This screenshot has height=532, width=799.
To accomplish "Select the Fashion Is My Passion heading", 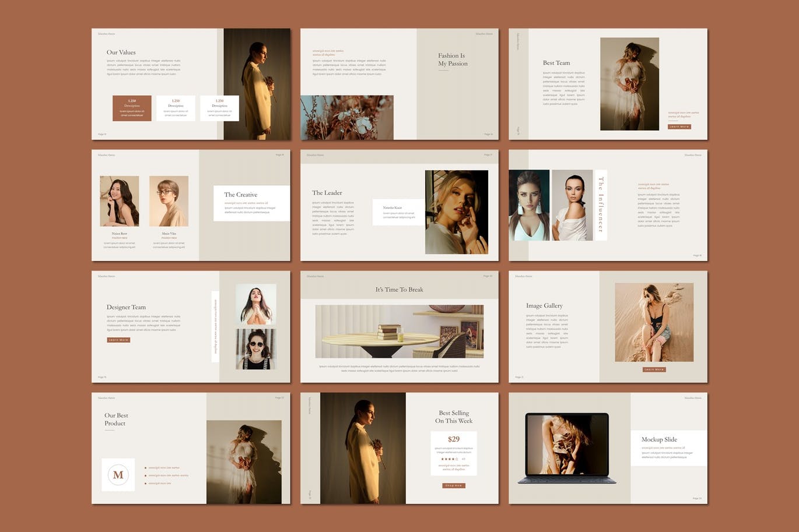I will point(453,59).
